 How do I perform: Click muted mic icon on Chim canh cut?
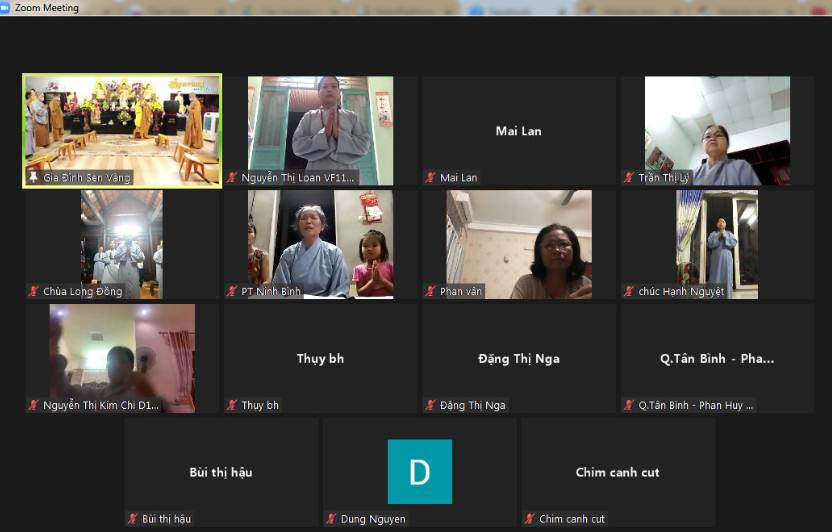tap(529, 519)
